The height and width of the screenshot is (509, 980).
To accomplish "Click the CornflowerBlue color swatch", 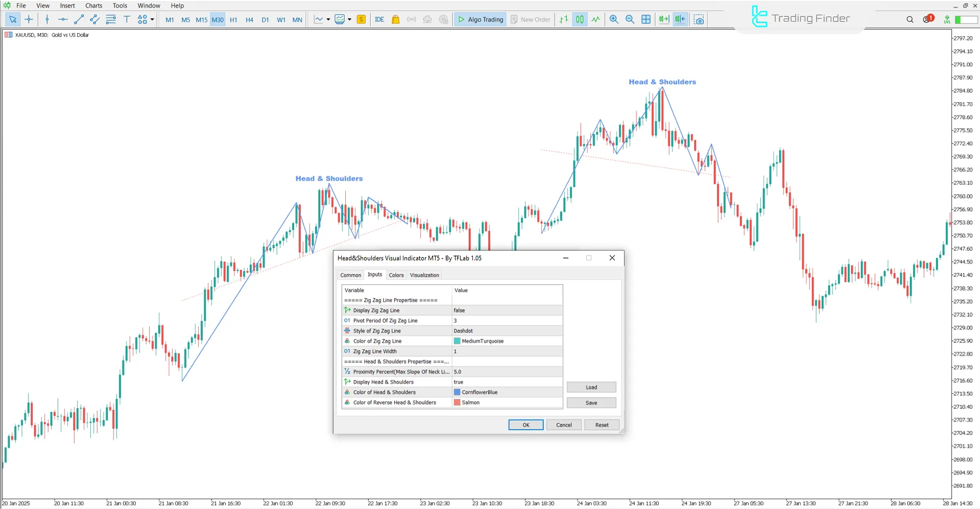I will click(x=457, y=392).
